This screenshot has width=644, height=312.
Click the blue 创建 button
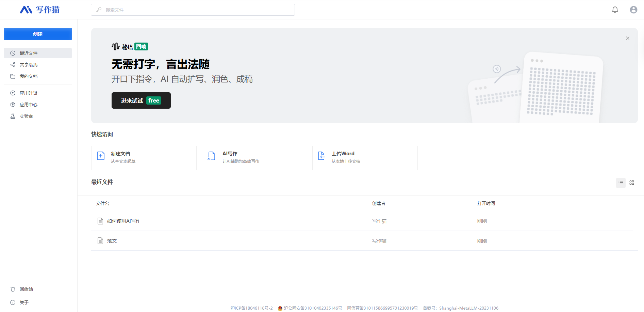point(38,34)
